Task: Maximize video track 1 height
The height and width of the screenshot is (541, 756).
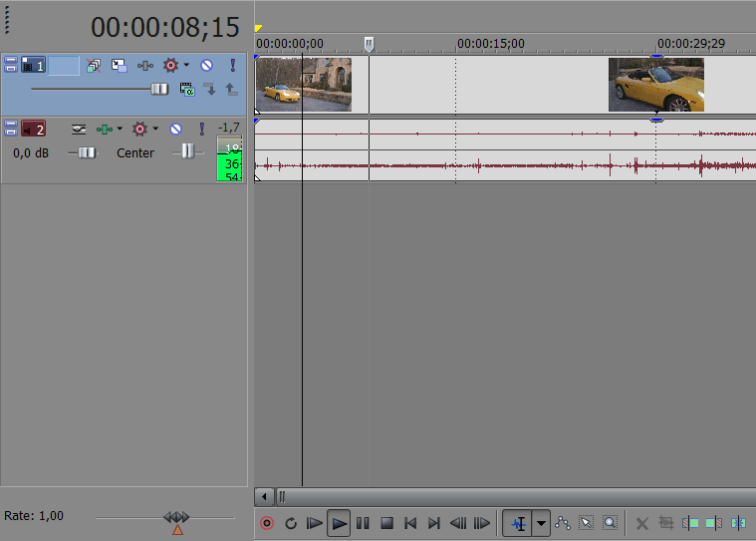Action: tap(11, 69)
